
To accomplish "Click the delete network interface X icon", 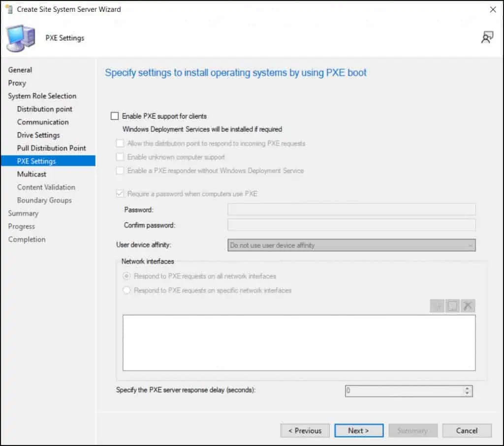I will click(x=468, y=306).
